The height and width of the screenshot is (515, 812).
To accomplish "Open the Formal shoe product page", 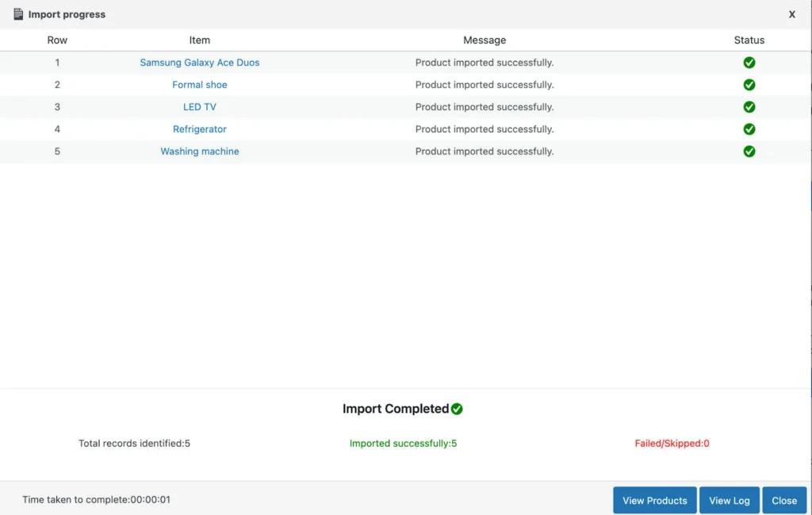I will click(x=200, y=84).
